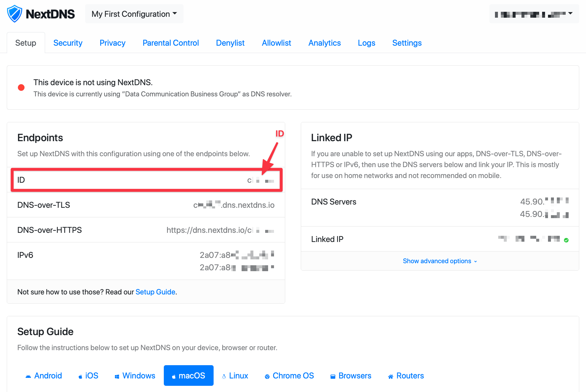Screen dimensions: 586x392
Task: Click the first IPv6 address
Action: pos(237,255)
